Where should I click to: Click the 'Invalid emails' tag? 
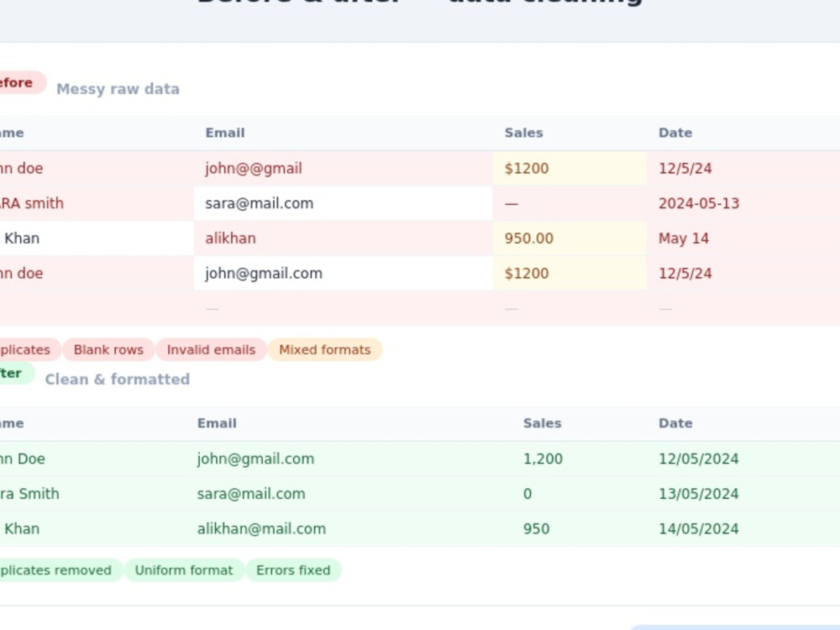tap(211, 349)
